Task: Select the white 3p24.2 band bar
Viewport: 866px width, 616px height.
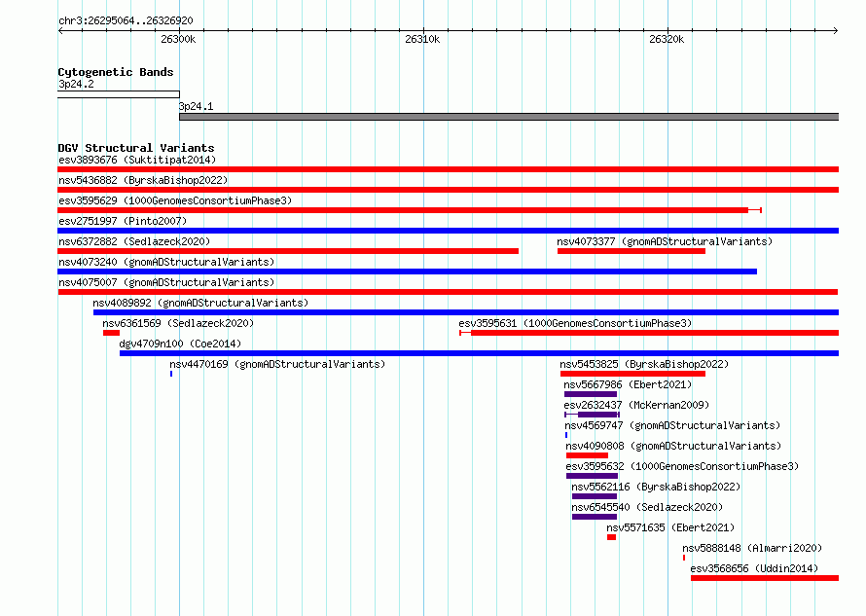Action: coord(119,94)
